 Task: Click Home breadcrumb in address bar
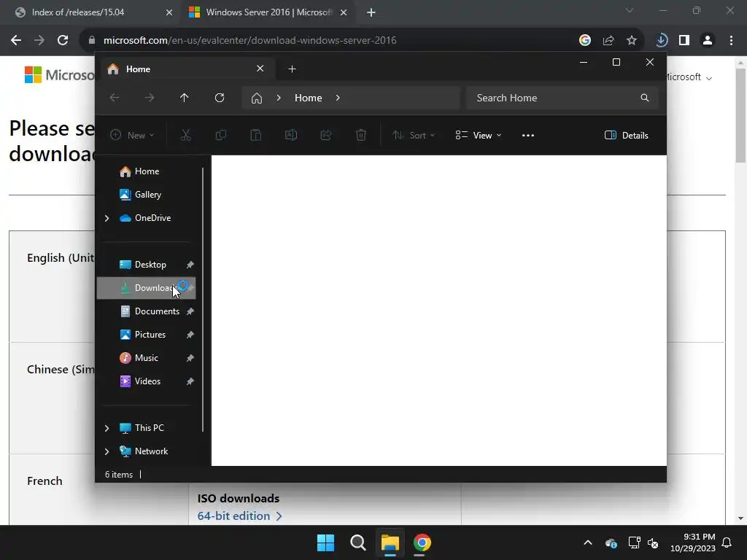click(309, 98)
